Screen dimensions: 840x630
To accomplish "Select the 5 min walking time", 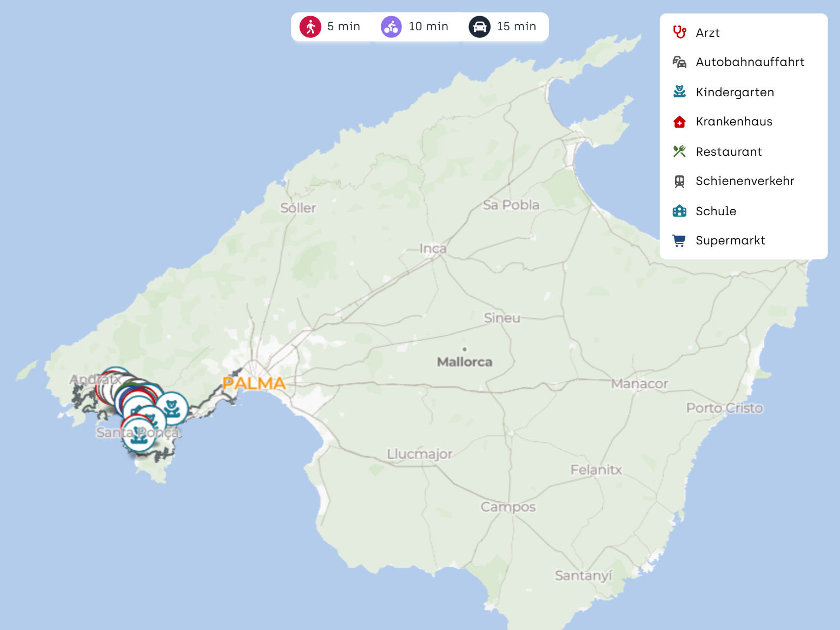I will [343, 26].
